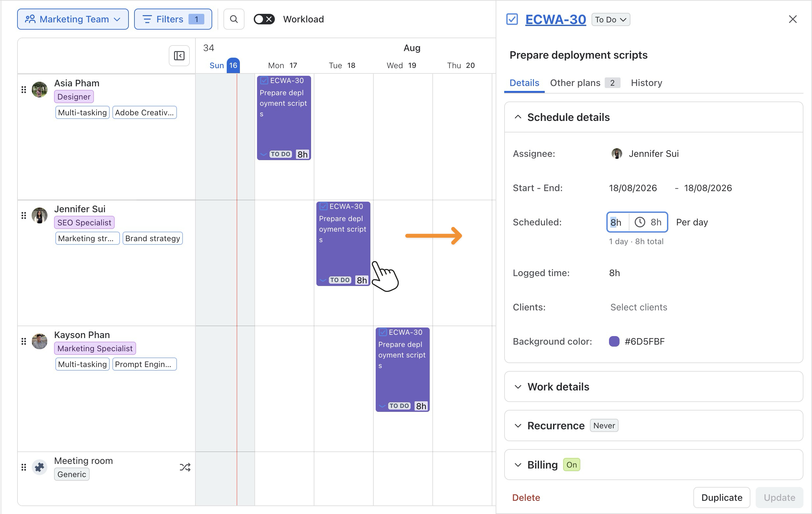Toggle the Workload switch on

pos(264,19)
